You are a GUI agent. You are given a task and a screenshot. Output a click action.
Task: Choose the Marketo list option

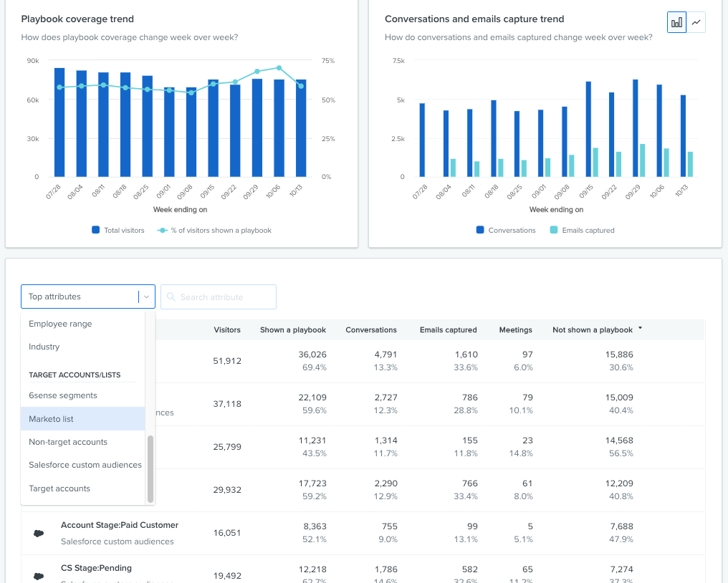click(x=83, y=419)
